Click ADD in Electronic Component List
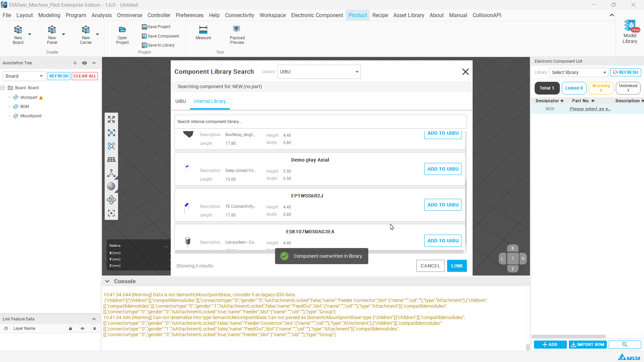The height and width of the screenshot is (362, 644). tap(550, 345)
